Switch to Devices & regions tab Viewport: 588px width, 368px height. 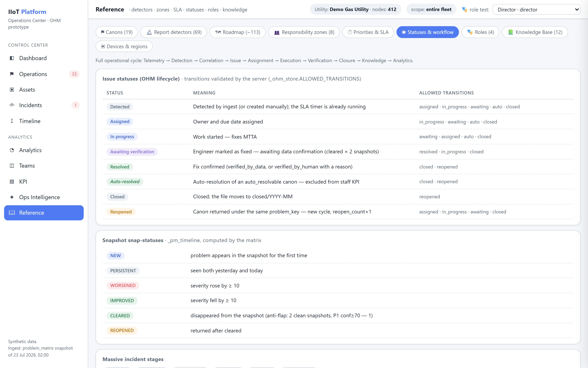click(124, 46)
